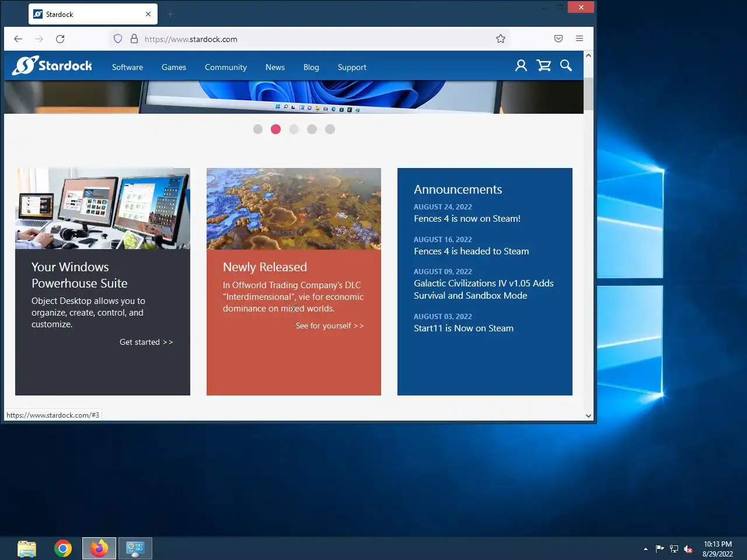
Task: Open File Explorer from the taskbar
Action: click(27, 548)
